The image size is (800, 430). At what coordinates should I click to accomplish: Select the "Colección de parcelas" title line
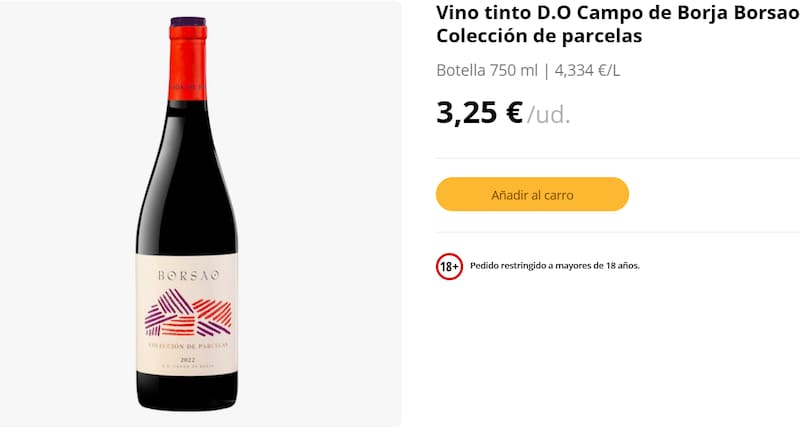tap(539, 36)
